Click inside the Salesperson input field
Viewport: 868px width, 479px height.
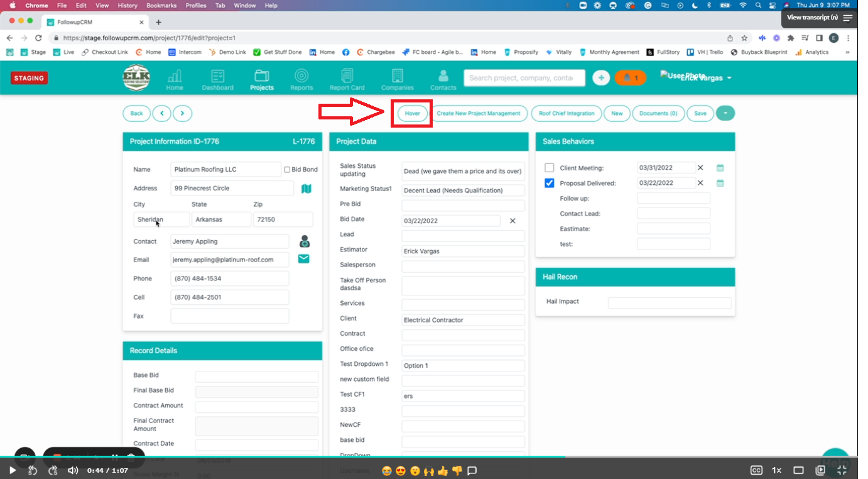click(x=463, y=266)
